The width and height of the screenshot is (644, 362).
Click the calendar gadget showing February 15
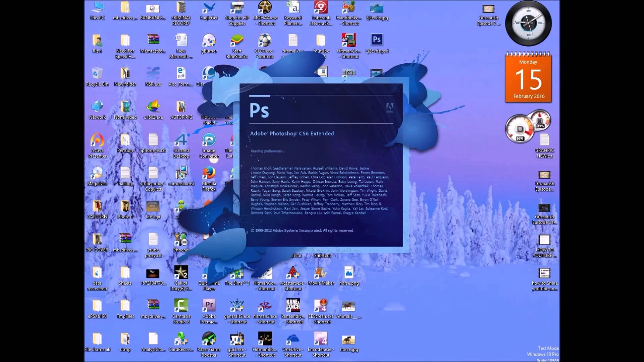pos(528,79)
